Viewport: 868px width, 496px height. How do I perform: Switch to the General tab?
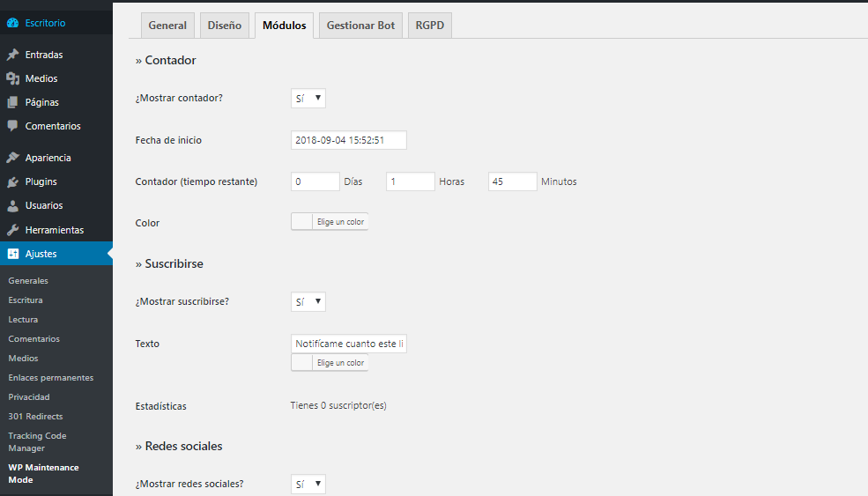pos(167,26)
